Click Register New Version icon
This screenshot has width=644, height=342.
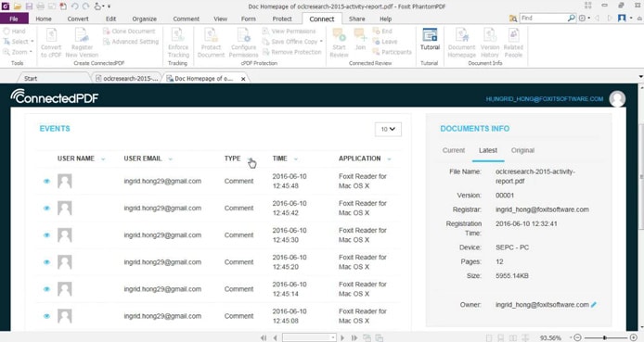click(82, 43)
